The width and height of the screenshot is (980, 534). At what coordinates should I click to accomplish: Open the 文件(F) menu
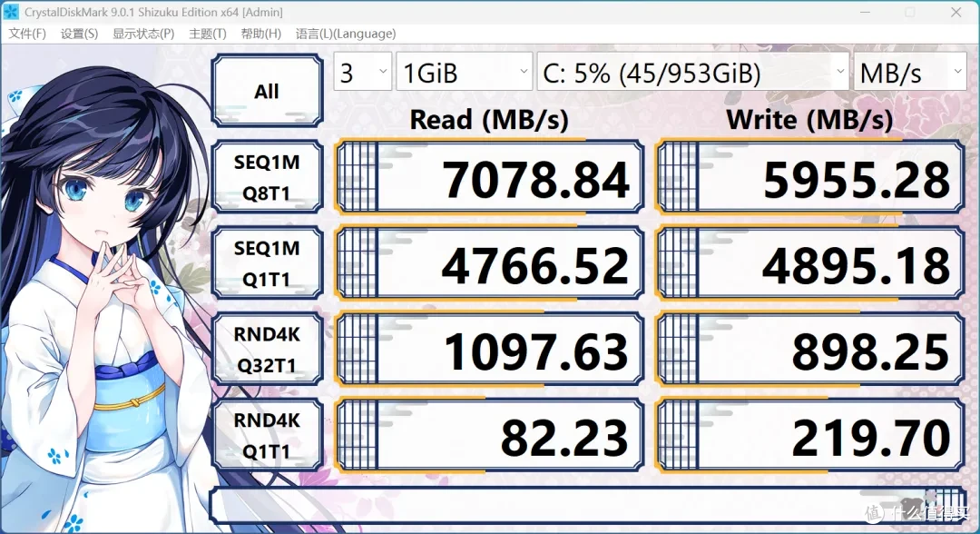(27, 34)
